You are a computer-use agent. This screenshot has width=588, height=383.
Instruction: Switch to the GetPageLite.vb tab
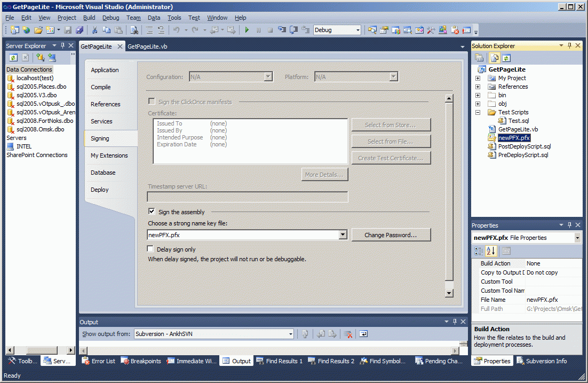[x=147, y=46]
